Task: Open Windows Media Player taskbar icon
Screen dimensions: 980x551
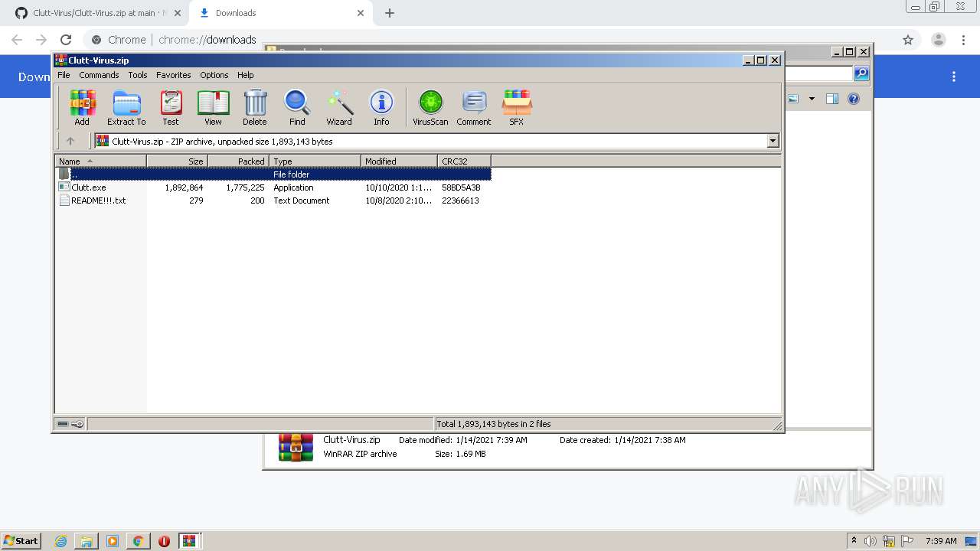Action: point(113,541)
